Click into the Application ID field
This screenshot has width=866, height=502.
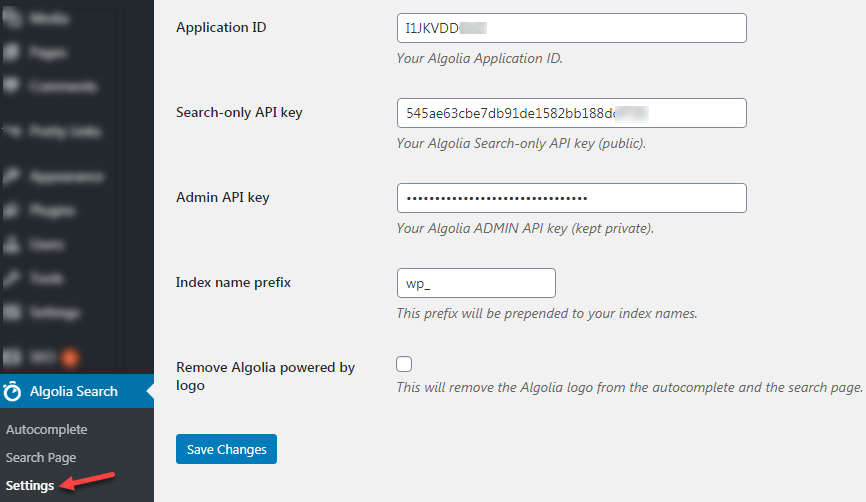coord(571,28)
